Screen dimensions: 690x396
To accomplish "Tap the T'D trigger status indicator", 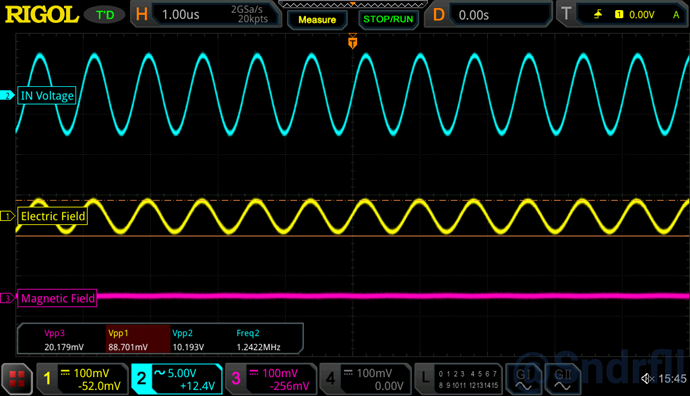I will 105,15.
